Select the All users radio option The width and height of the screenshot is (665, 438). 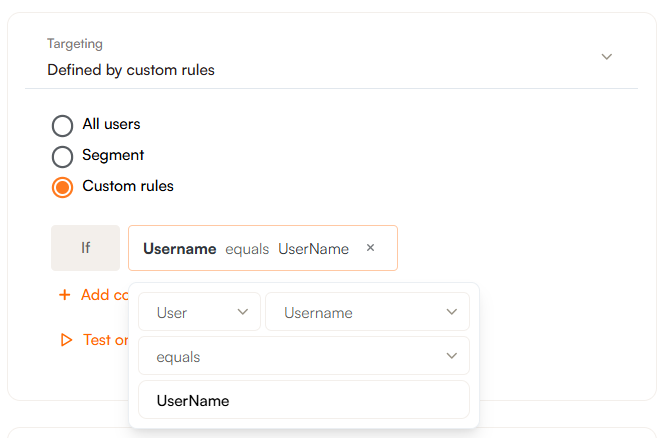tap(62, 125)
